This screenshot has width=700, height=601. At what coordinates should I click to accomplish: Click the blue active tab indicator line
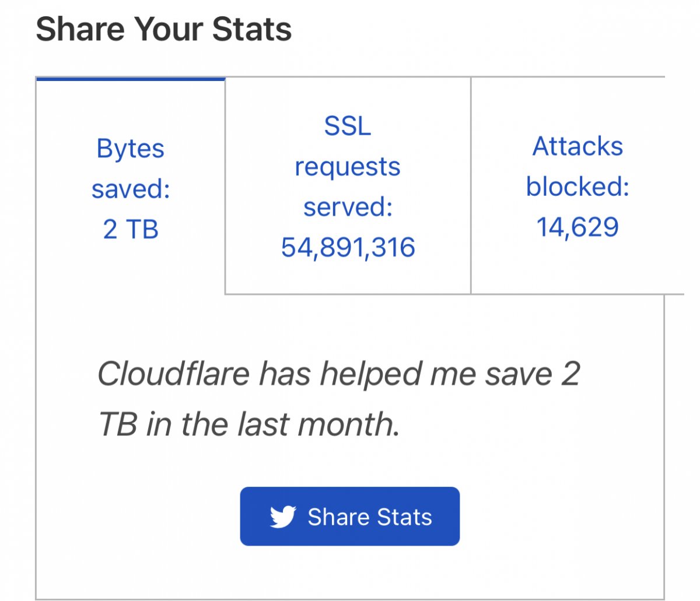[131, 79]
